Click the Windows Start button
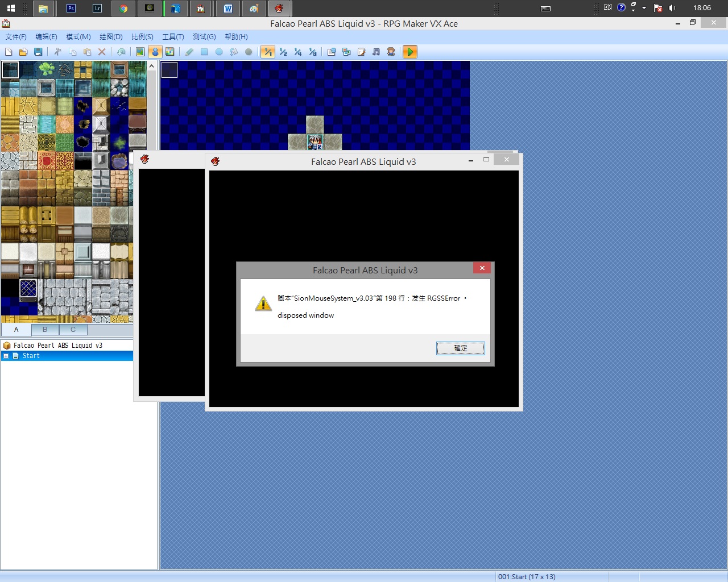This screenshot has width=728, height=582. click(x=11, y=9)
